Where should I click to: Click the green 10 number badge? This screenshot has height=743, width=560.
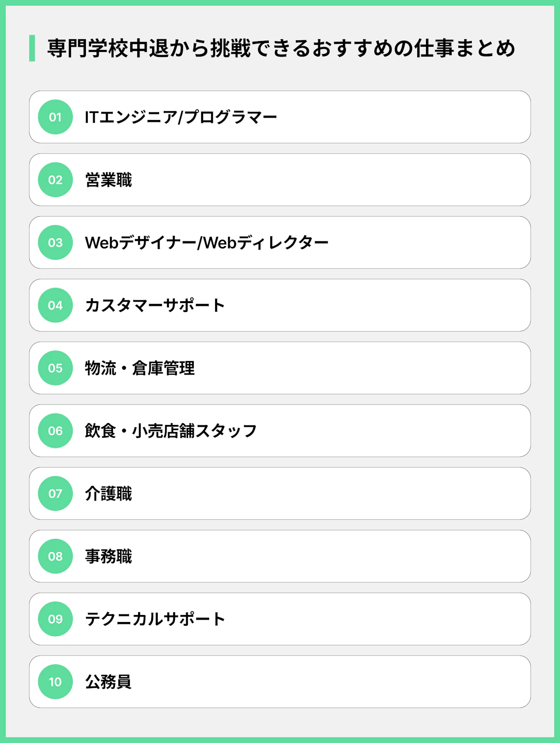coord(56,682)
